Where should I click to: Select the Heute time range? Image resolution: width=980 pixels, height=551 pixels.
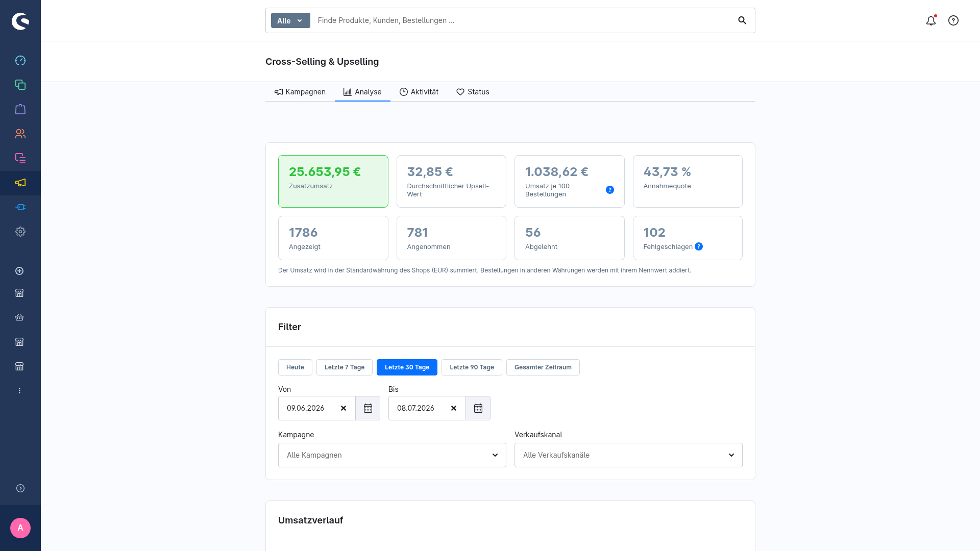(x=295, y=367)
